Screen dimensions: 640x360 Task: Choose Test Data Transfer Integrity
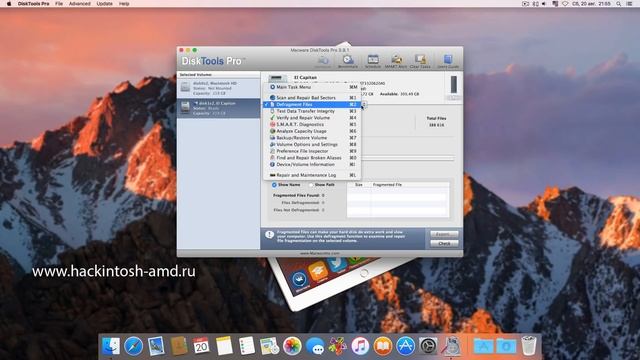point(312,111)
